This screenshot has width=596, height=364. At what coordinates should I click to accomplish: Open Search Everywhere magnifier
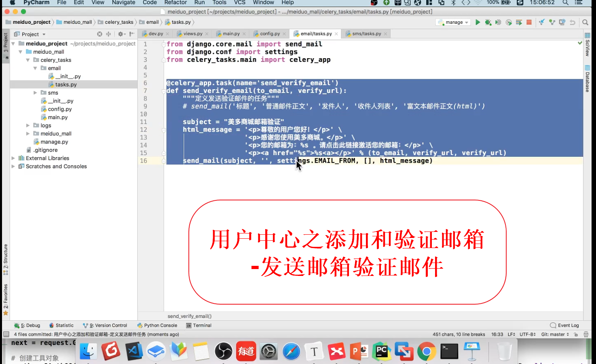pyautogui.click(x=585, y=22)
